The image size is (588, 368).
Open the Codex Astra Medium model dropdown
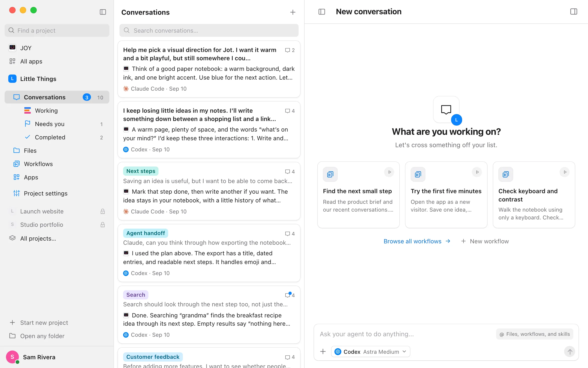tap(370, 351)
